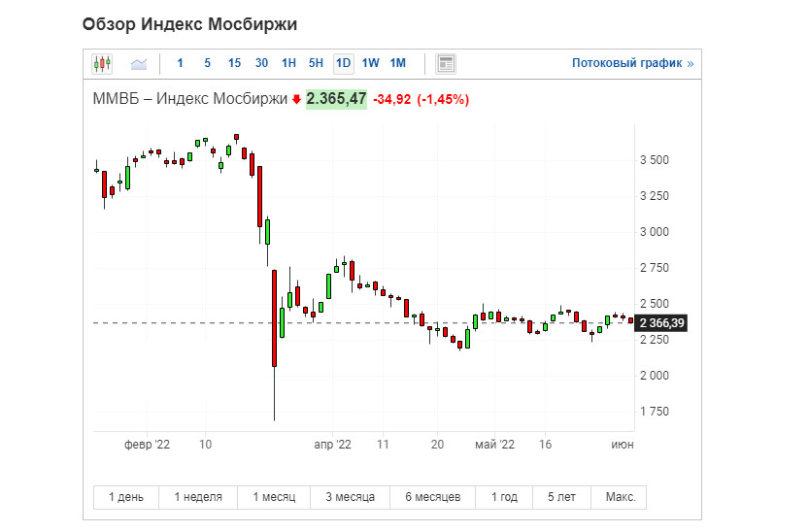Screen dimensions: 809x532
Task: Choose the 5 лет range tab
Action: (x=561, y=497)
